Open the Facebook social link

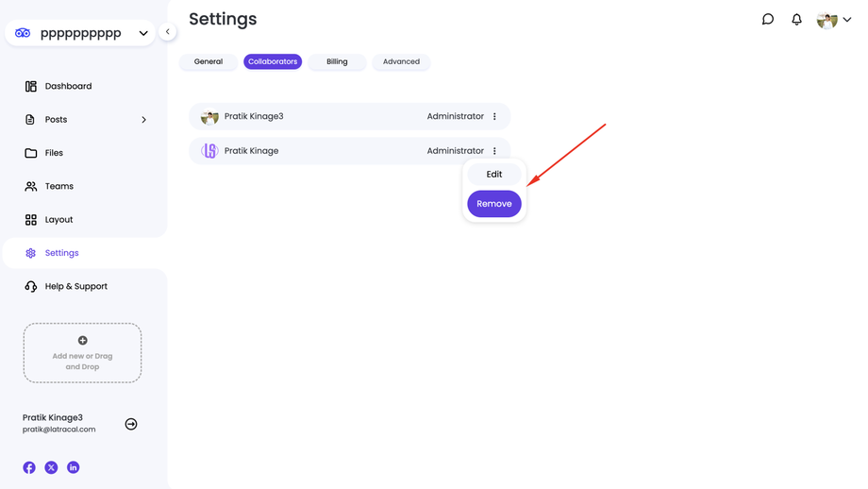point(29,467)
